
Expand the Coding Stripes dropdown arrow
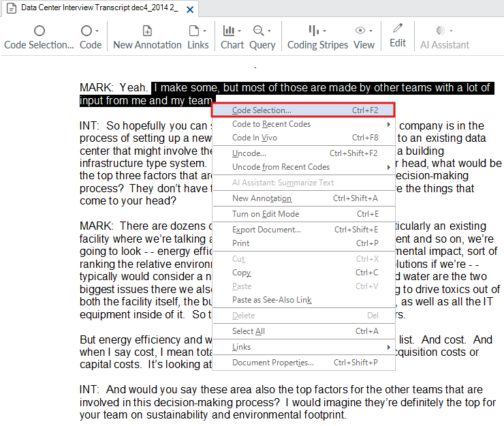tap(324, 31)
